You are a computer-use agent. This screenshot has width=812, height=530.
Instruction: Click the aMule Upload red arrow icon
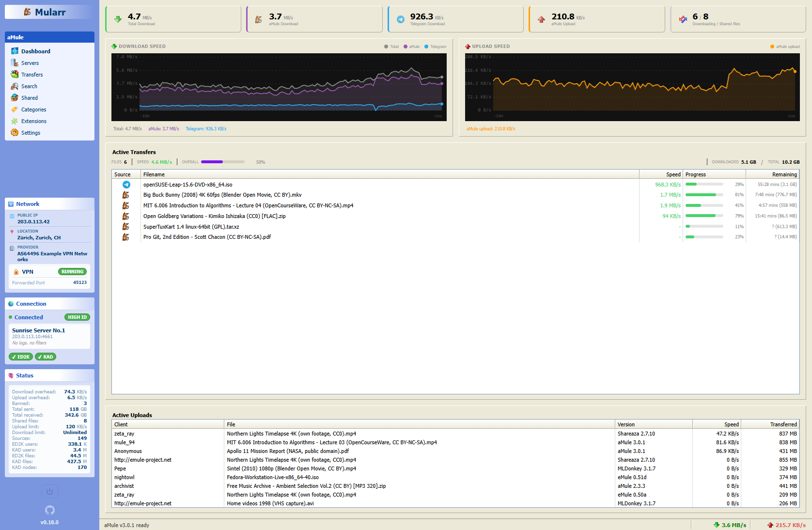[x=541, y=19]
